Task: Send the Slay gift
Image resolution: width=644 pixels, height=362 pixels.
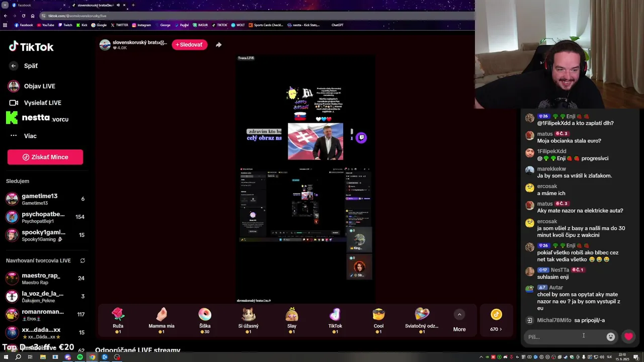Action: click(x=292, y=320)
